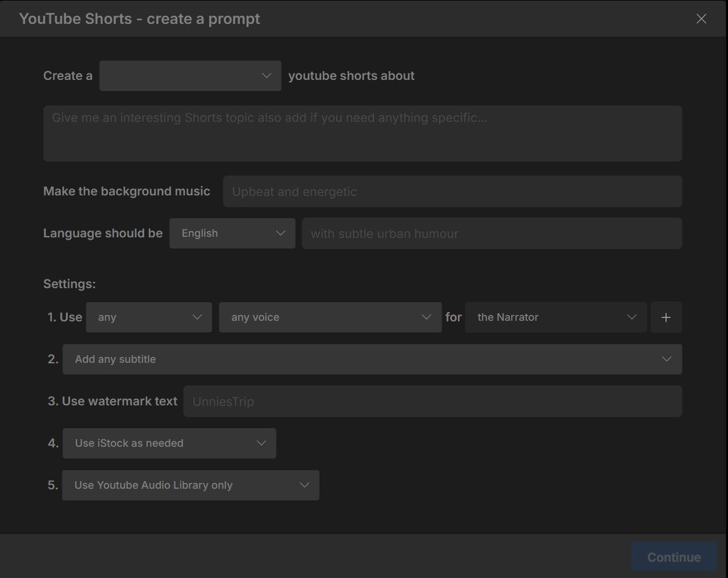The height and width of the screenshot is (578, 728).
Task: Open the English language dropdown
Action: (x=232, y=233)
